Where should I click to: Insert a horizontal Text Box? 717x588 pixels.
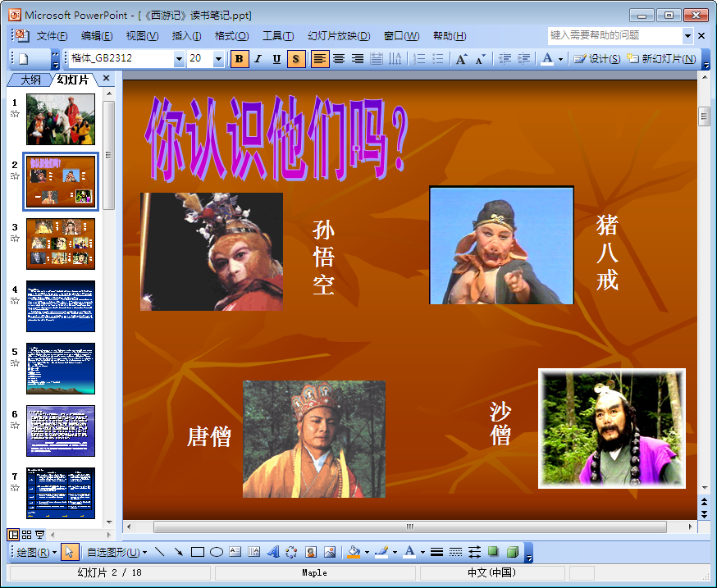pyautogui.click(x=235, y=552)
